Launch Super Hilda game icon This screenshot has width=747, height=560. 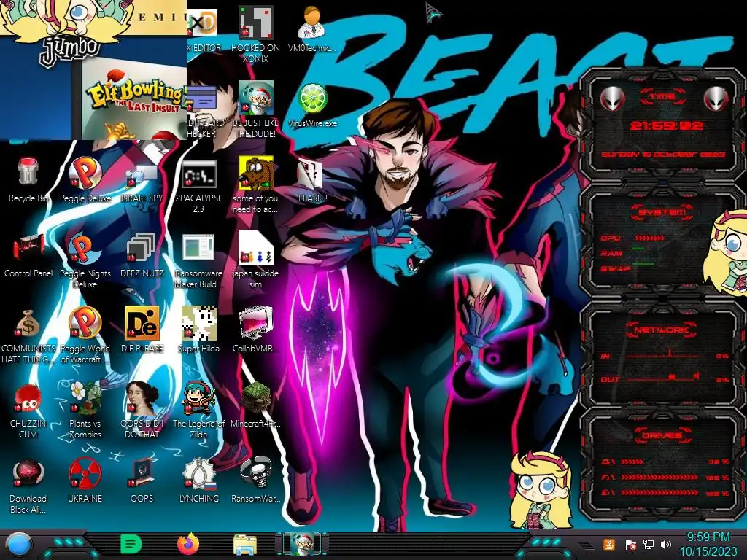198,323
